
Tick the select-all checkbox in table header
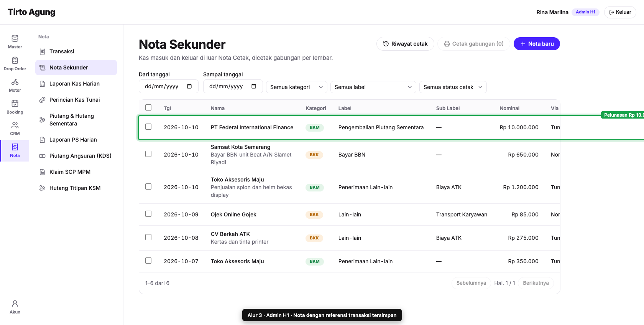tap(148, 107)
